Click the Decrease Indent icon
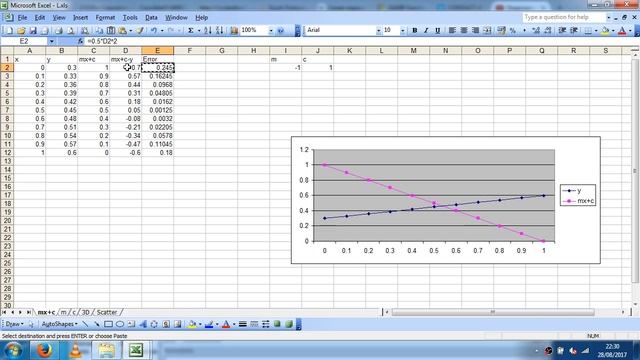640x360 pixels. pyautogui.click(x=562, y=31)
